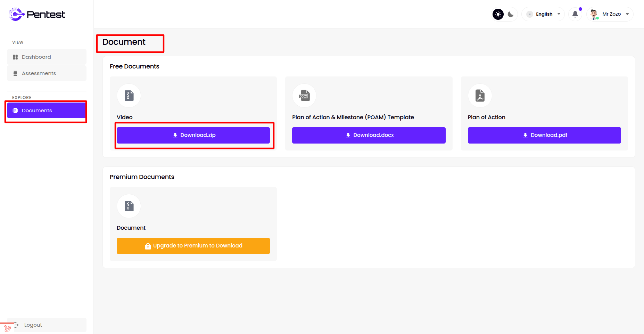This screenshot has height=334, width=644.
Task: Download the Plan of Action PDF
Action: tap(544, 135)
